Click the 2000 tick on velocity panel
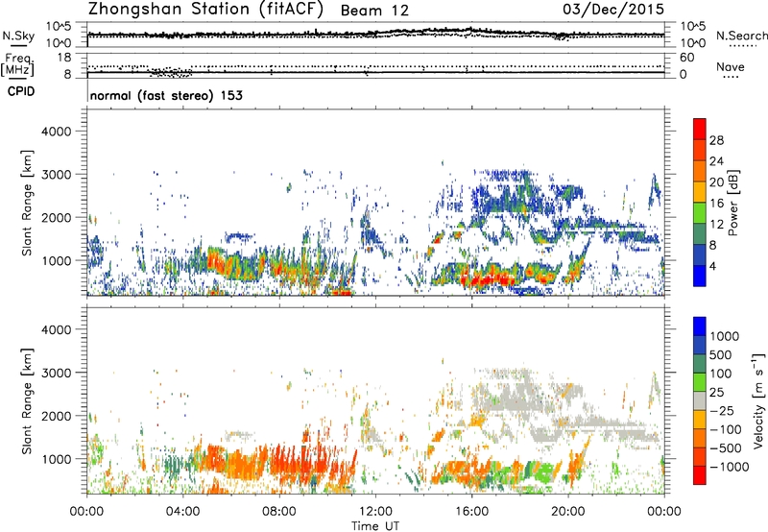The image size is (768, 532). click(56, 416)
